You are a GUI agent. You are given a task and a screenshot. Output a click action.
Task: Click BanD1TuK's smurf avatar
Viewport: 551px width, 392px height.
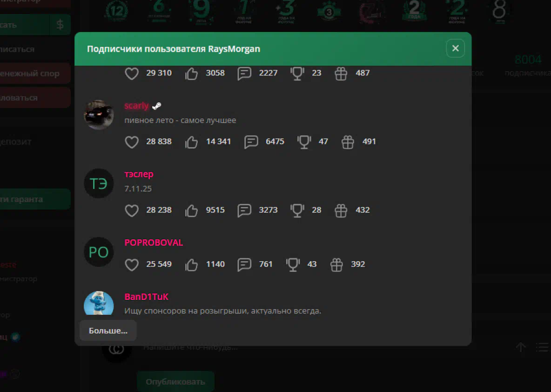point(99,303)
